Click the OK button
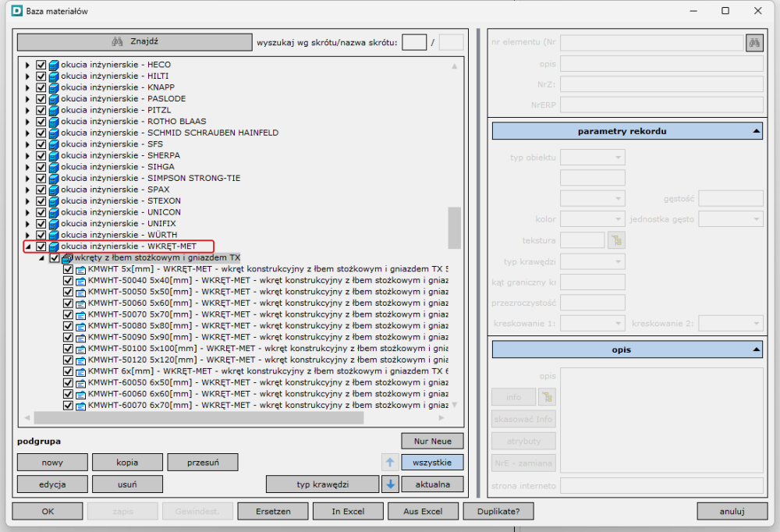Viewport: 780px width, 532px height. pyautogui.click(x=48, y=511)
